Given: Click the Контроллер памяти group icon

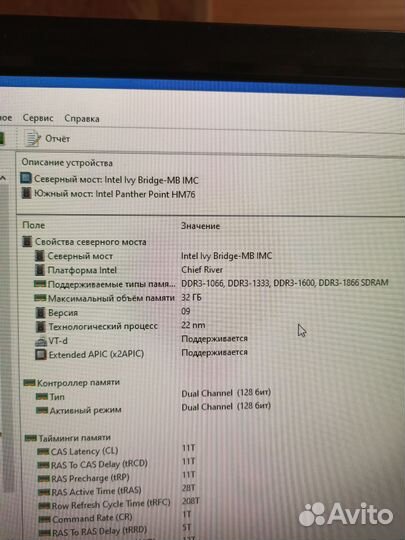Looking at the screenshot, I should 29,383.
